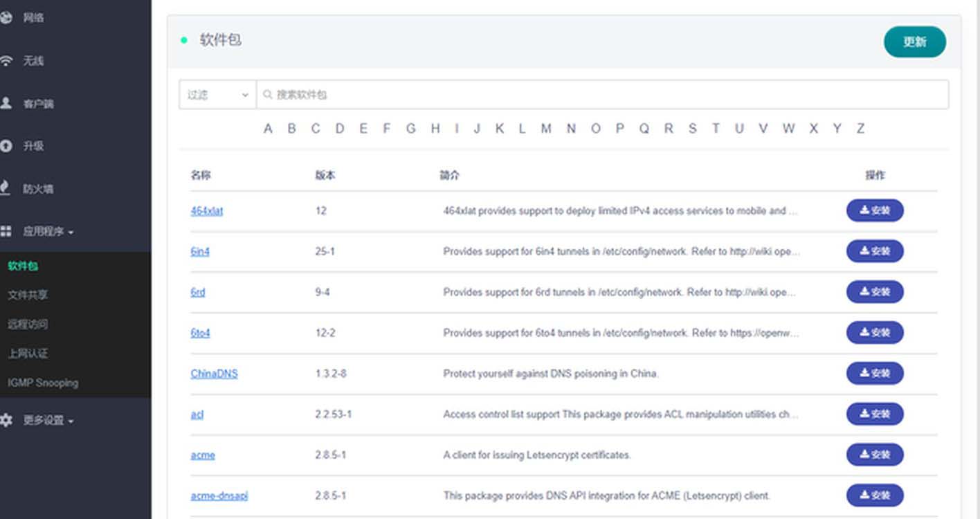Open the 过滤 filter dropdown
Image resolution: width=980 pixels, height=519 pixels.
(x=217, y=95)
